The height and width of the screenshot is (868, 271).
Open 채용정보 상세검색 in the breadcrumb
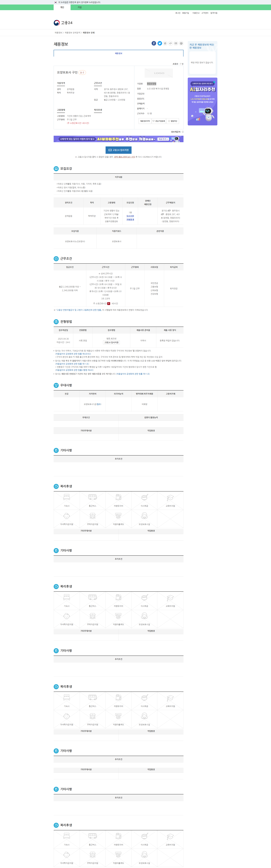72,33
